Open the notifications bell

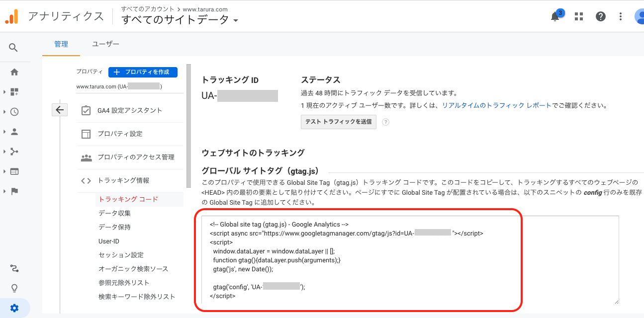(555, 16)
